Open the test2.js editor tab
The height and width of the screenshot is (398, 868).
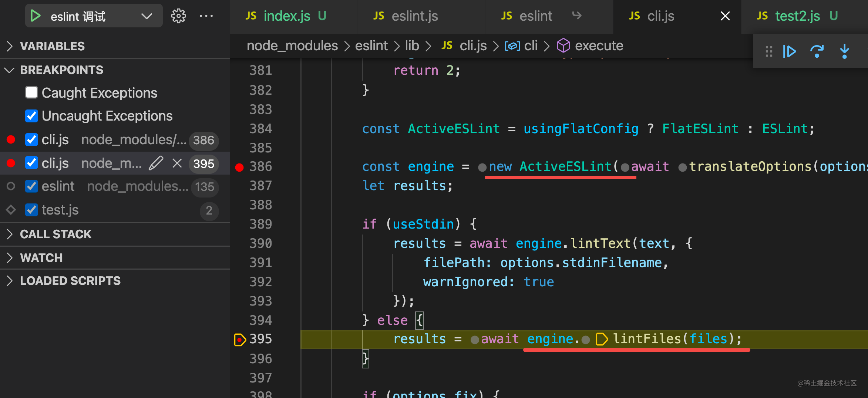pyautogui.click(x=797, y=16)
